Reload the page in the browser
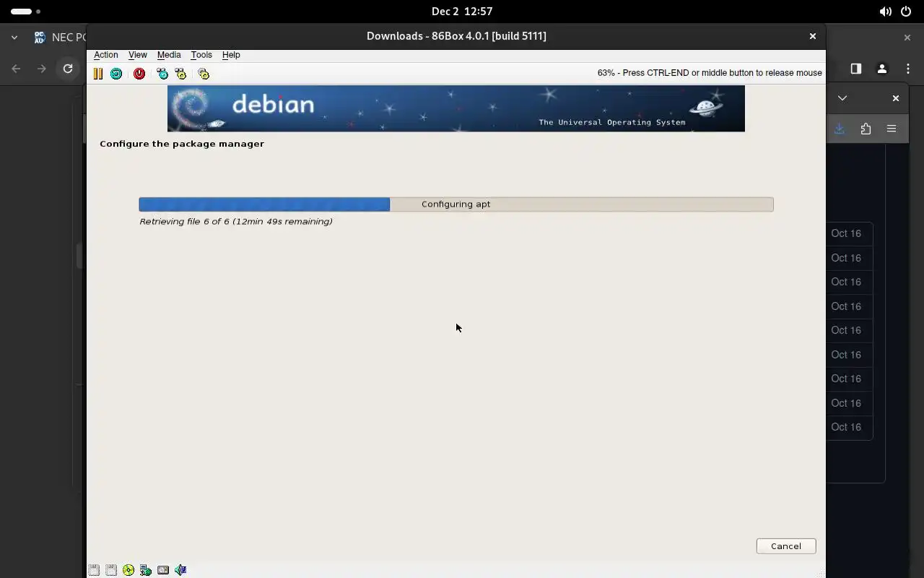 (x=68, y=69)
